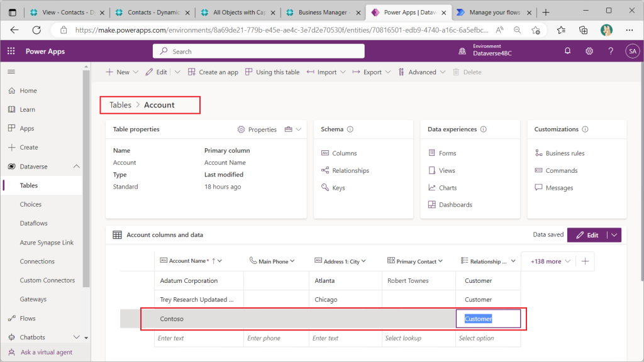Open the SA account avatar
Viewport: 644px width, 362px height.
(633, 52)
